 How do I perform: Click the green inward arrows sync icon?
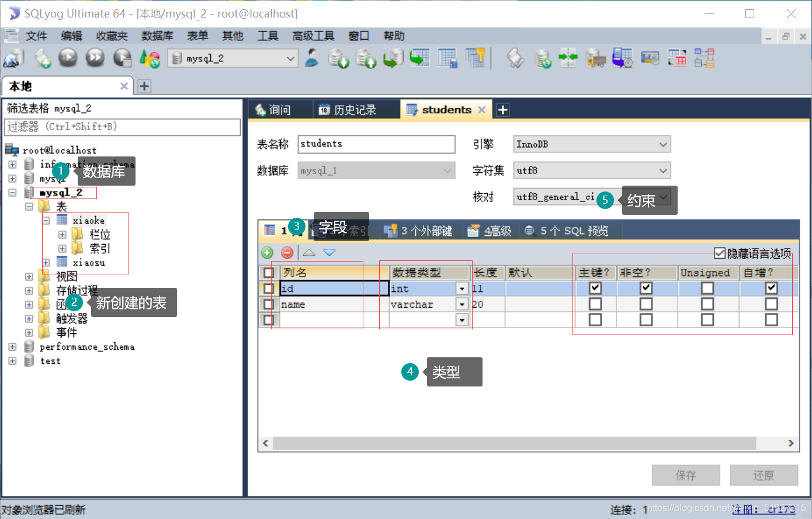568,58
